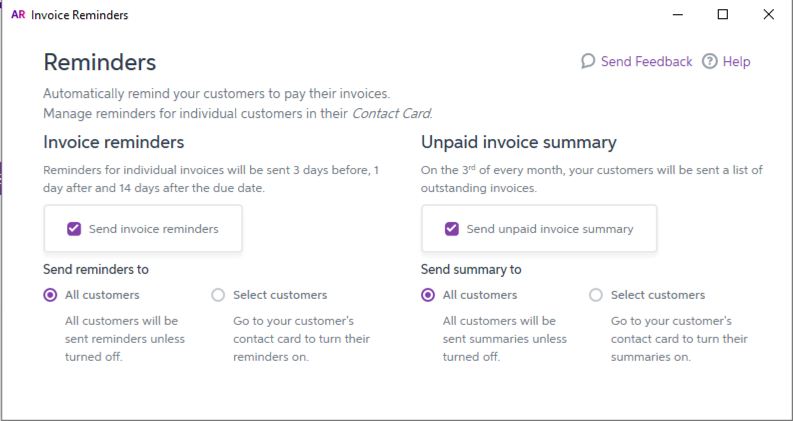The height and width of the screenshot is (421, 793).
Task: Choose Select customers for summaries
Action: coord(597,295)
